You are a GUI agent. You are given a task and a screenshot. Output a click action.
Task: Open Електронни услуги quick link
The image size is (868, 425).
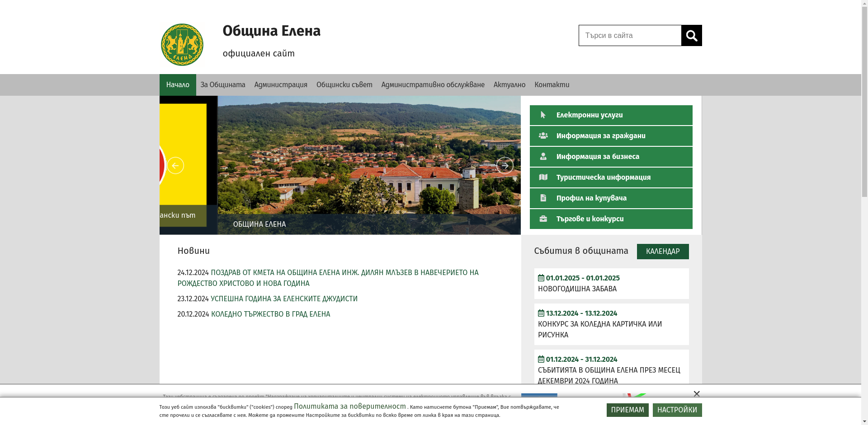(x=611, y=115)
